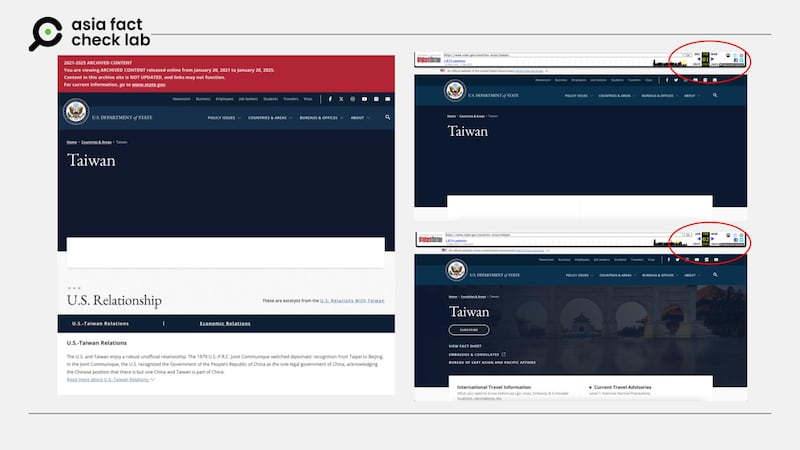The image size is (800, 450).
Task: Open the YouTube icon on the archived page
Action: (363, 99)
